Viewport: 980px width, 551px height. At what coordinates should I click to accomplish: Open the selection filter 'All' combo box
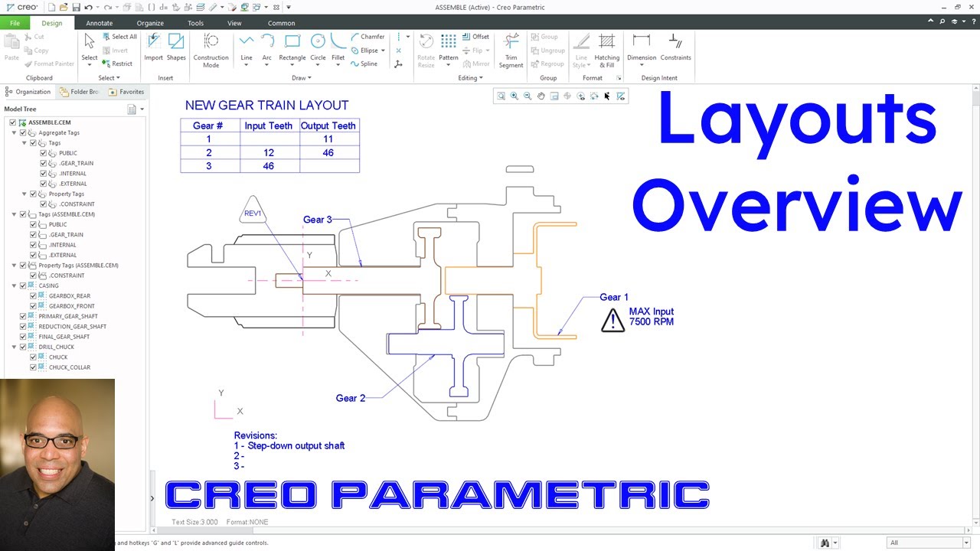[929, 543]
